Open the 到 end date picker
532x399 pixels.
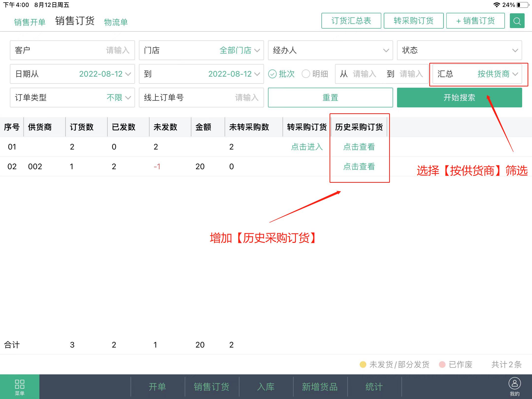tap(201, 74)
